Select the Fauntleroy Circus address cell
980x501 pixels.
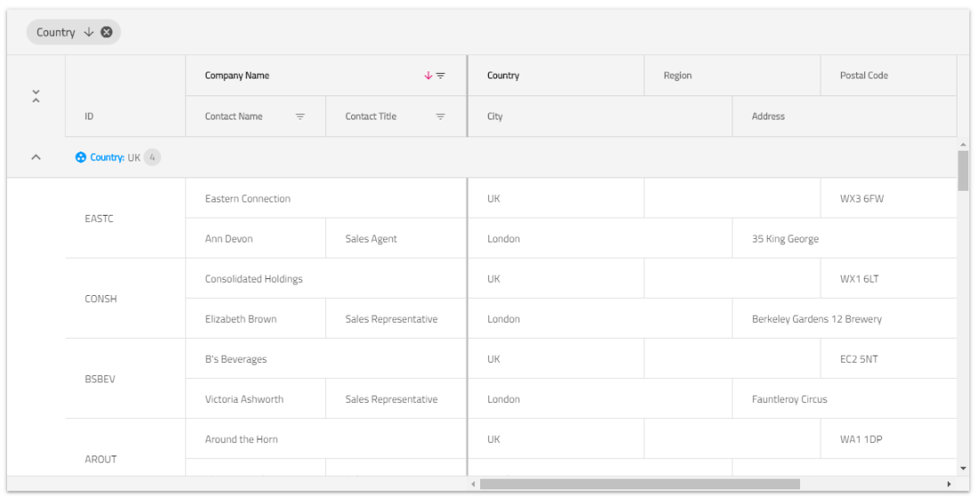(845, 398)
